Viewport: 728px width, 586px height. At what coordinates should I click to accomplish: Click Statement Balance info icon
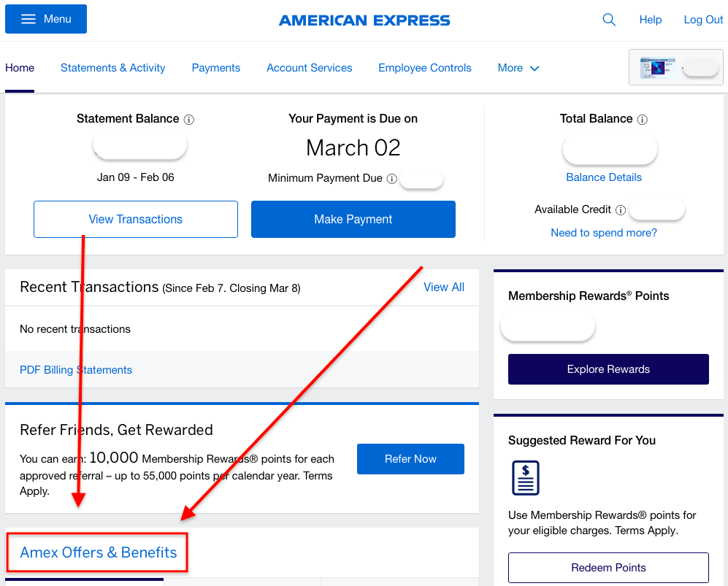189,120
